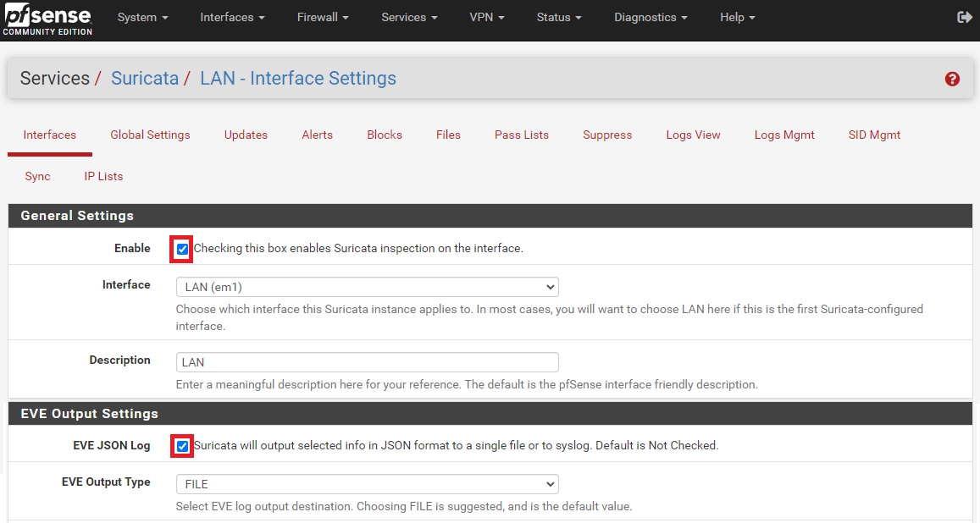Switch to the Suppress tab

(606, 135)
